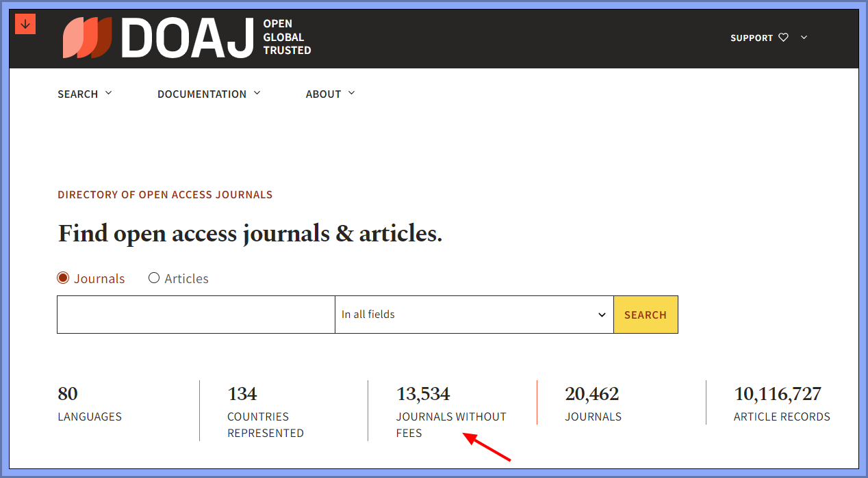Click the heart icon beside SUPPORT

783,38
